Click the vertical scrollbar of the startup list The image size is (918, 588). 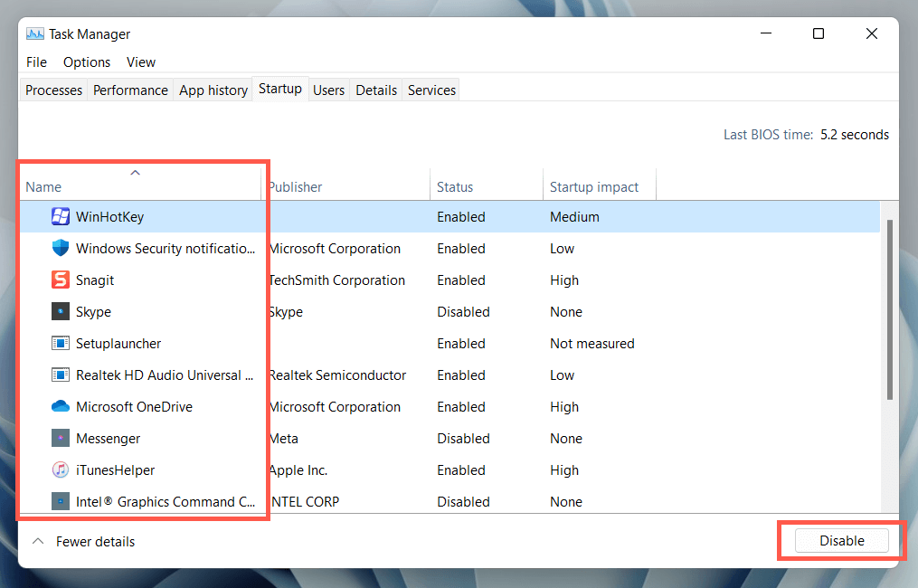coord(890,308)
